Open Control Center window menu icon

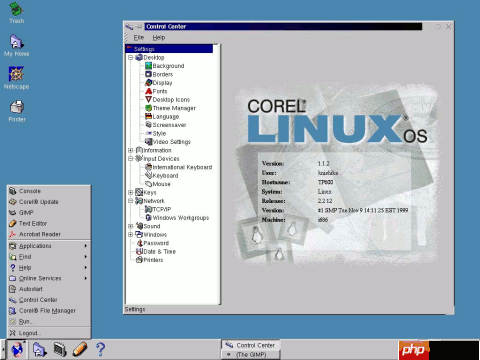coord(129,27)
